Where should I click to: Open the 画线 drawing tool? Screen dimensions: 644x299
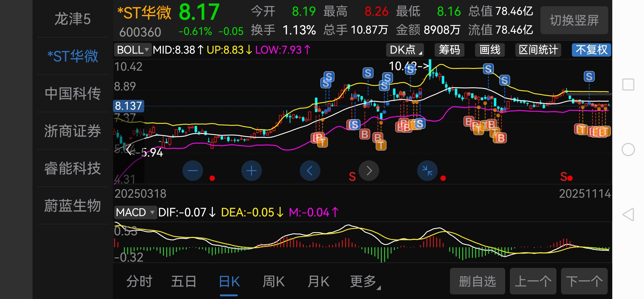coord(490,50)
